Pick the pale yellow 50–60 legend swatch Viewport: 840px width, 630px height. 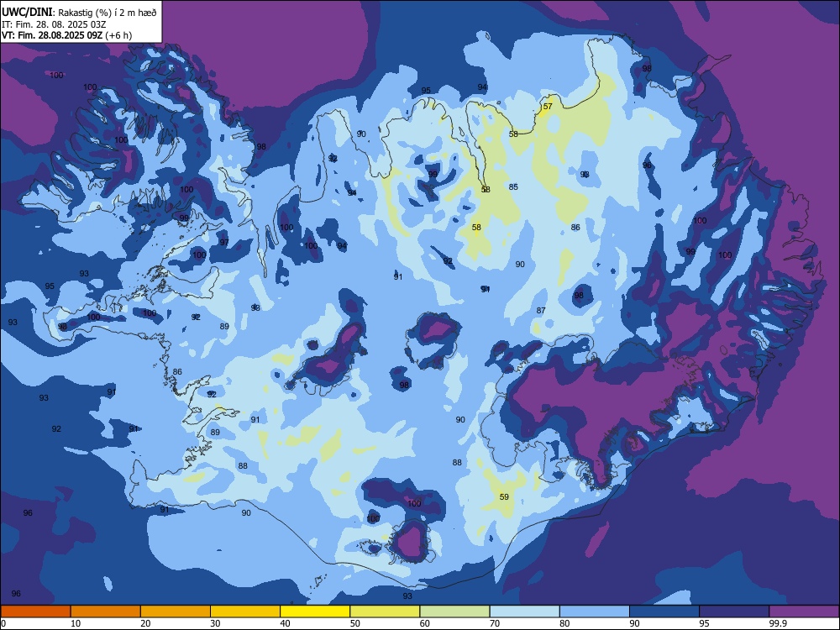coord(386,612)
